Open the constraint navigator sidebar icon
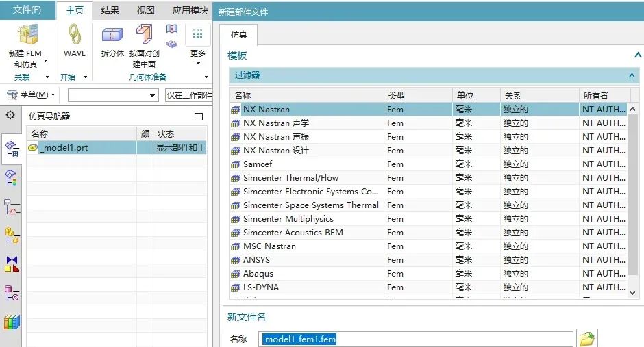 pyautogui.click(x=12, y=265)
